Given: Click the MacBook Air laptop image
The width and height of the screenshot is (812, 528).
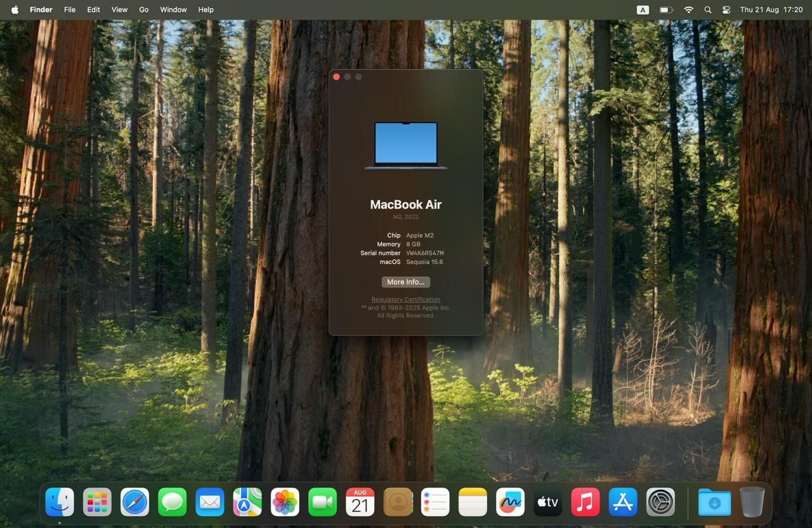Looking at the screenshot, I should pyautogui.click(x=406, y=145).
